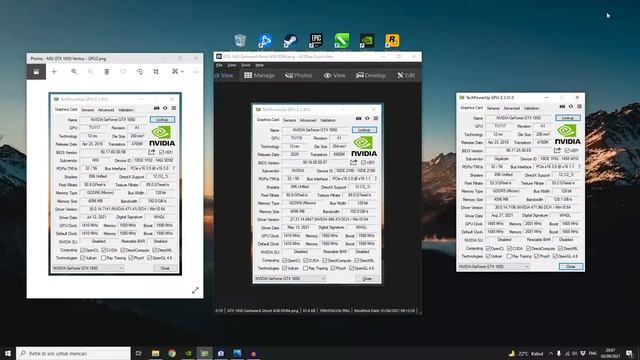The height and width of the screenshot is (360, 640).
Task: Toggle the DirectCompute checkbox in live GPU-Z
Action: (529, 248)
